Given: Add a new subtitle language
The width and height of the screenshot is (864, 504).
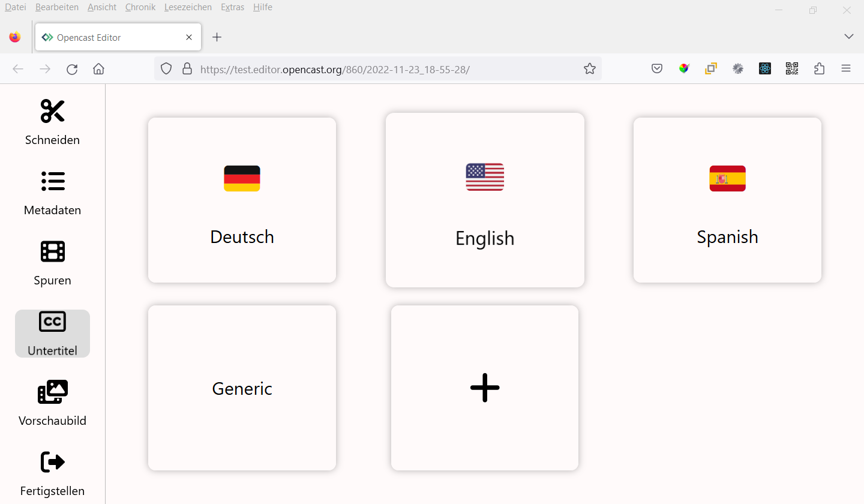Looking at the screenshot, I should (484, 388).
